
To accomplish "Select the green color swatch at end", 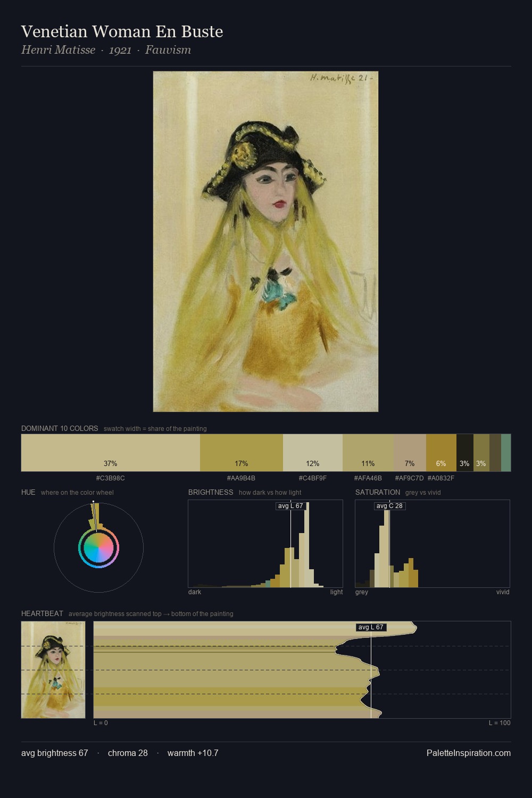I will pyautogui.click(x=506, y=453).
